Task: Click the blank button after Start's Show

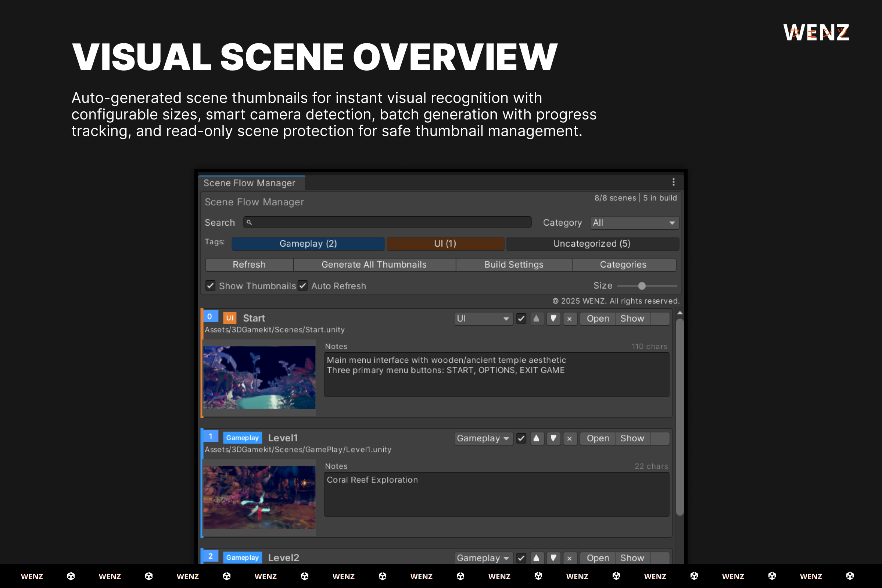Action: [660, 318]
